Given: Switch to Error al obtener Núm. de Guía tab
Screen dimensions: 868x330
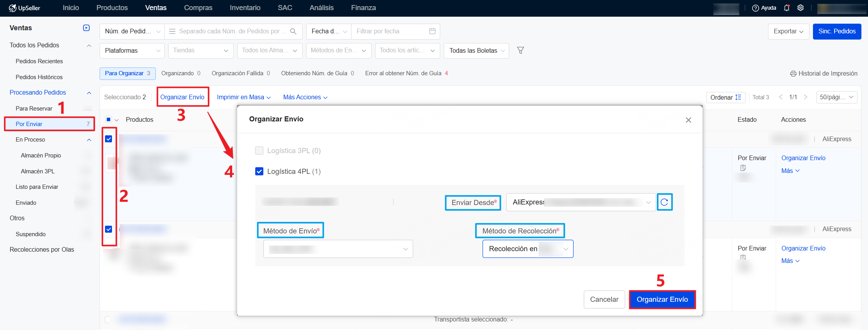Looking at the screenshot, I should (406, 73).
